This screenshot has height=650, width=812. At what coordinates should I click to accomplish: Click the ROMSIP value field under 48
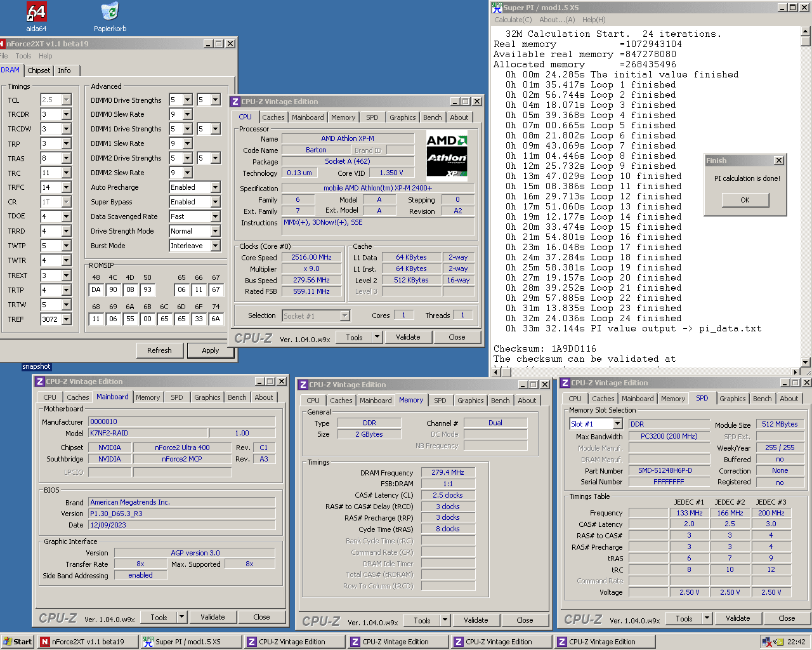(x=96, y=289)
